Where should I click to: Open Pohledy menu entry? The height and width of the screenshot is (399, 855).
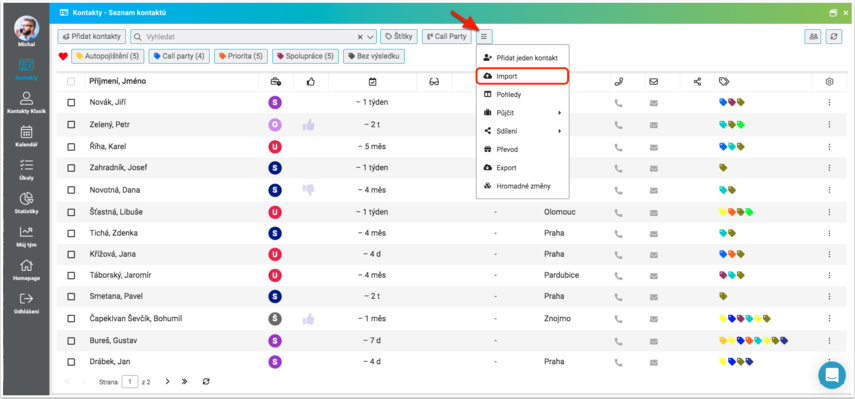(522, 94)
